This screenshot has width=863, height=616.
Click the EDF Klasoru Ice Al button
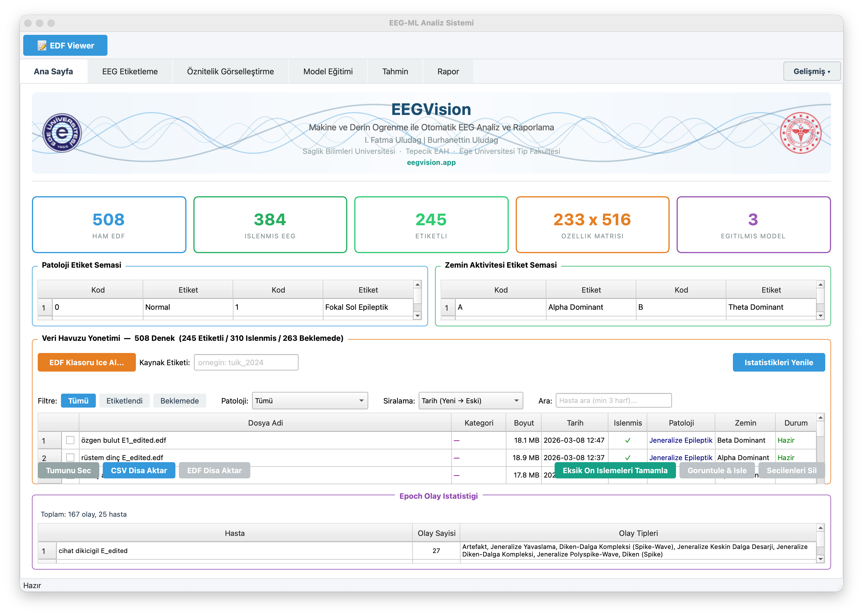pos(86,362)
